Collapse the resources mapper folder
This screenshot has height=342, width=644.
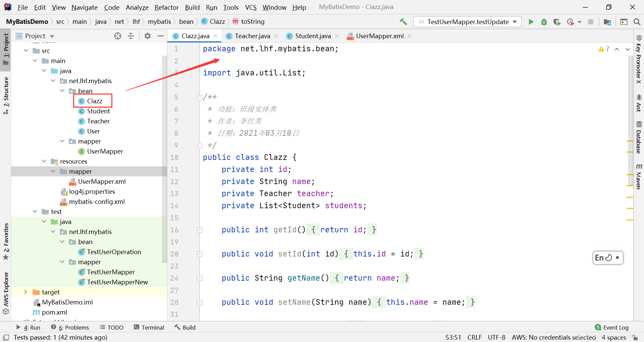(x=53, y=171)
